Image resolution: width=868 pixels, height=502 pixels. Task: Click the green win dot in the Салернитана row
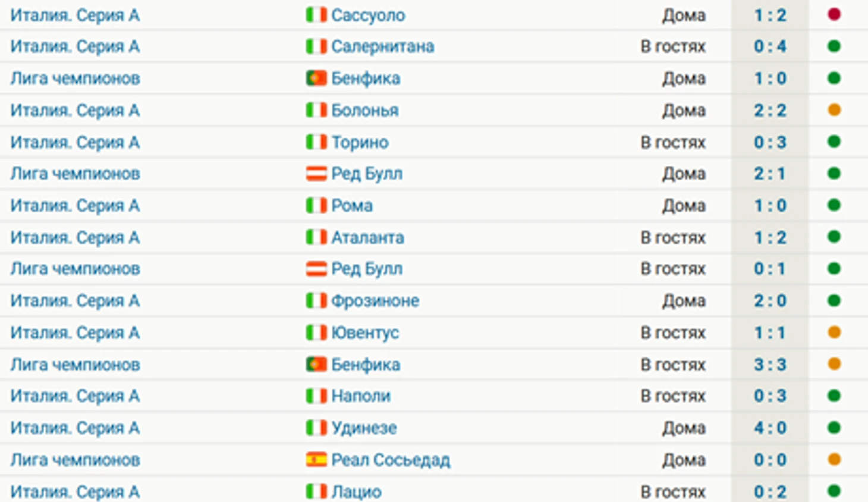tap(834, 46)
